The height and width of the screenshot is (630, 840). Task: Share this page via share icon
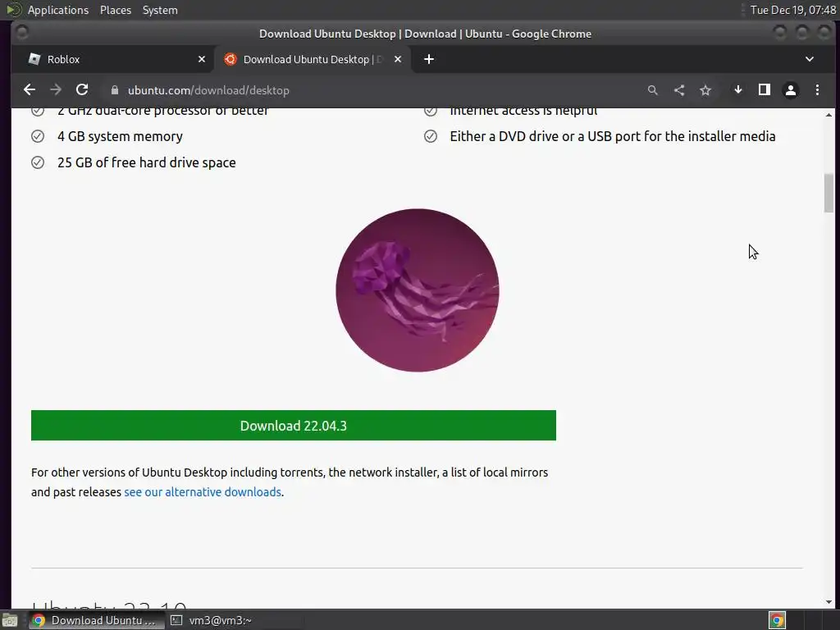click(x=678, y=90)
